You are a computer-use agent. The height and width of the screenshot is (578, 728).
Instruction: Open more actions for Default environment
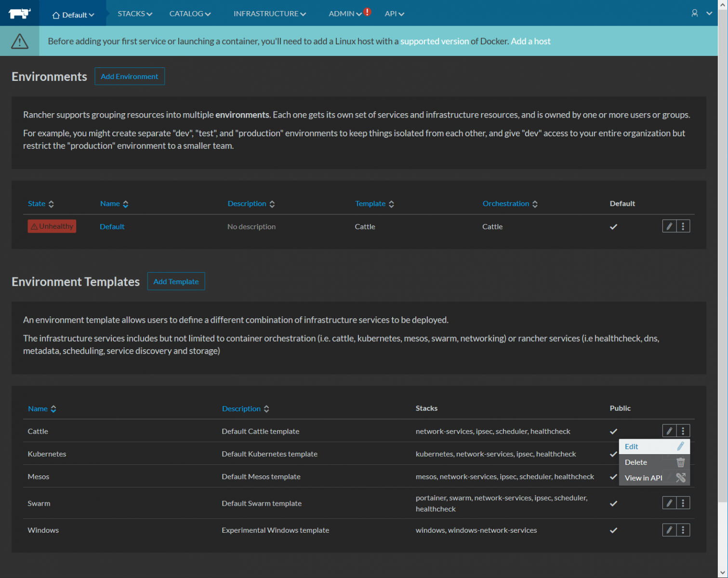683,226
